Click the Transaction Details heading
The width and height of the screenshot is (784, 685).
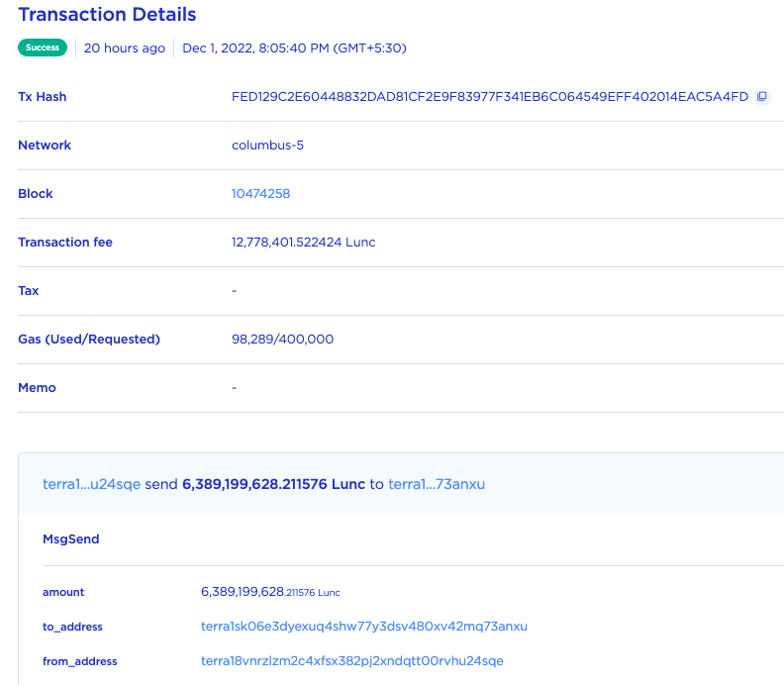(x=107, y=14)
